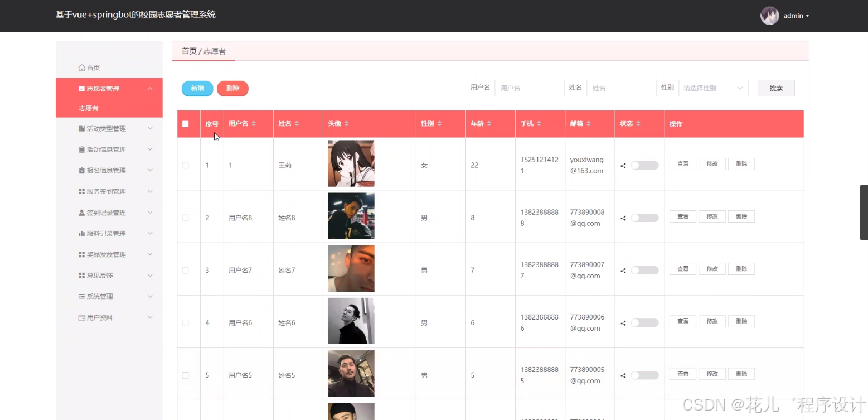Toggle the status switch for 王莉

click(644, 165)
